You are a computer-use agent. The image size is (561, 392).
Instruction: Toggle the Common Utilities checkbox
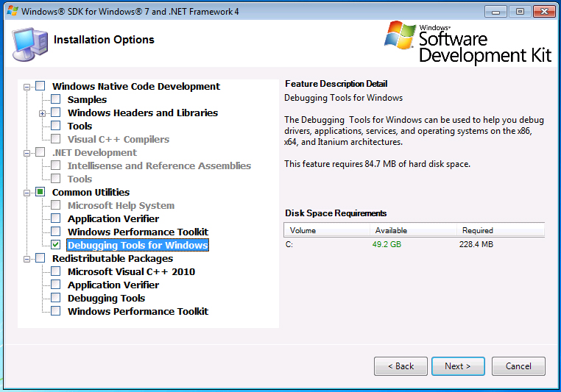click(x=40, y=192)
